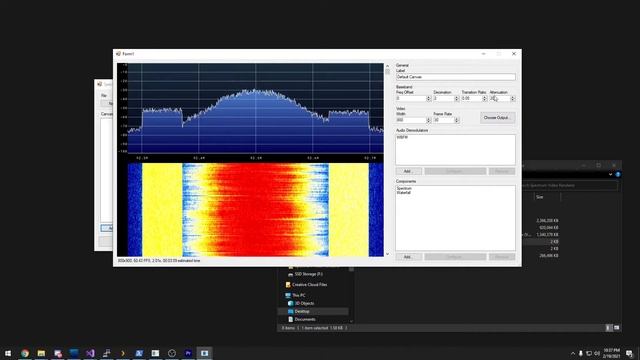Select SSD Storage (F:) in File Explorer
The height and width of the screenshot is (360, 640).
point(308,274)
